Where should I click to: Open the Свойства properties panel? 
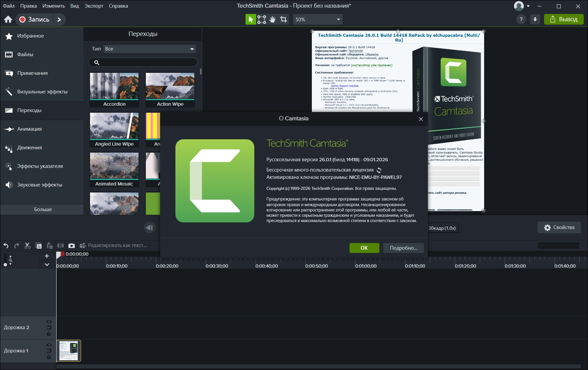pos(559,228)
